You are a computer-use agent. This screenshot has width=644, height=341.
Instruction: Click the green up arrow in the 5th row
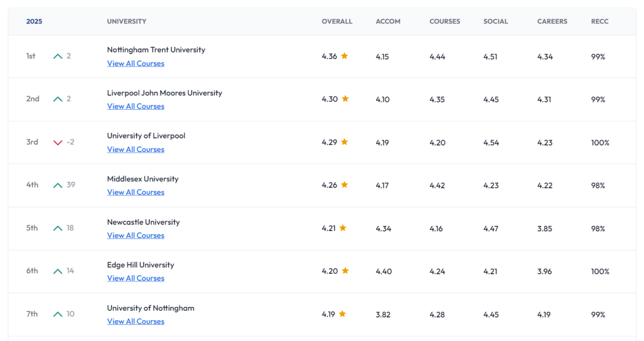click(58, 228)
